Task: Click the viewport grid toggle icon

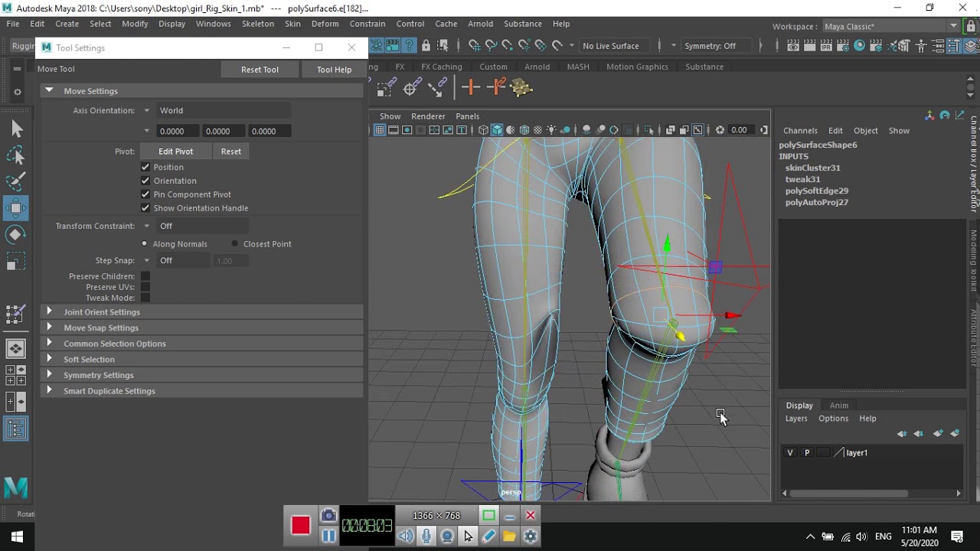Action: [x=379, y=130]
